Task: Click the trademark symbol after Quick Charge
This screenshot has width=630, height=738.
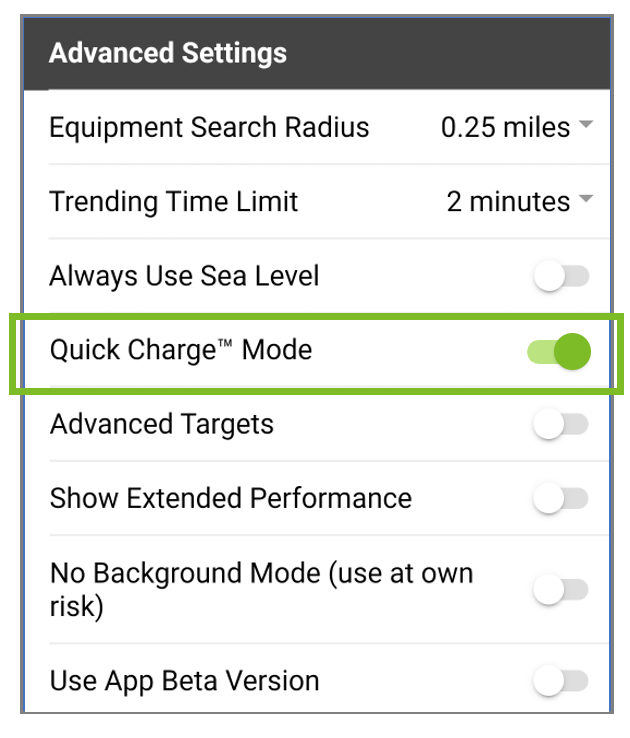Action: click(224, 343)
